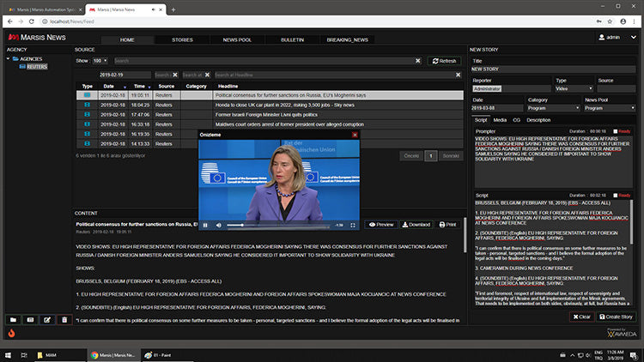644x362 pixels.
Task: Close the Onizleme preview popup
Action: click(355, 135)
